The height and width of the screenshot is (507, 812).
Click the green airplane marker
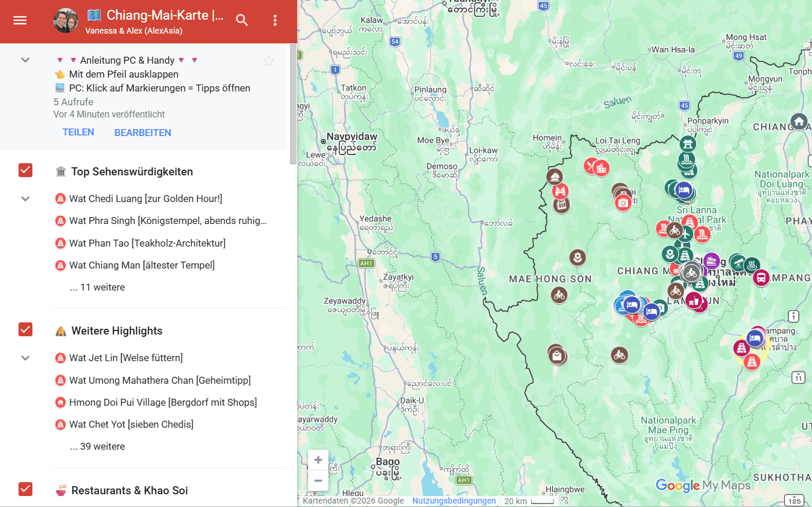coord(686,234)
